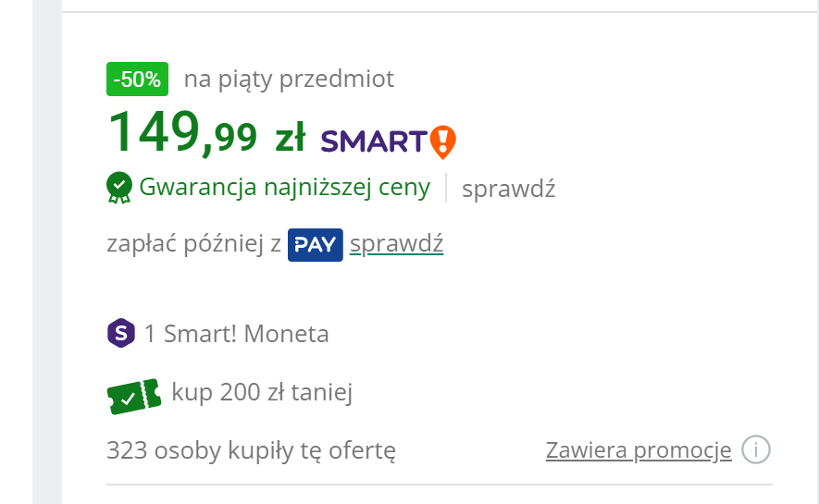This screenshot has height=504, width=819.
Task: Click the Gwarancja najniższej ceny text
Action: (285, 188)
